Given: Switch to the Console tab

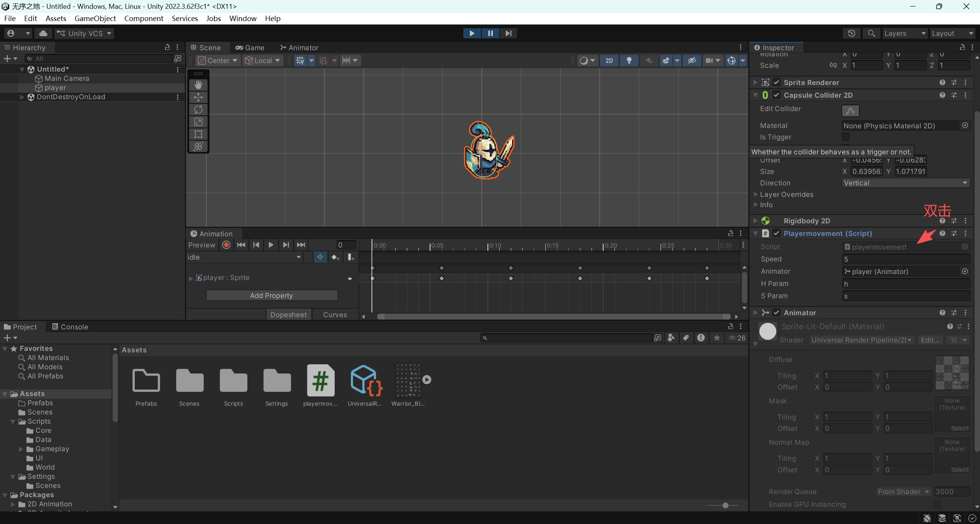Looking at the screenshot, I should point(70,327).
